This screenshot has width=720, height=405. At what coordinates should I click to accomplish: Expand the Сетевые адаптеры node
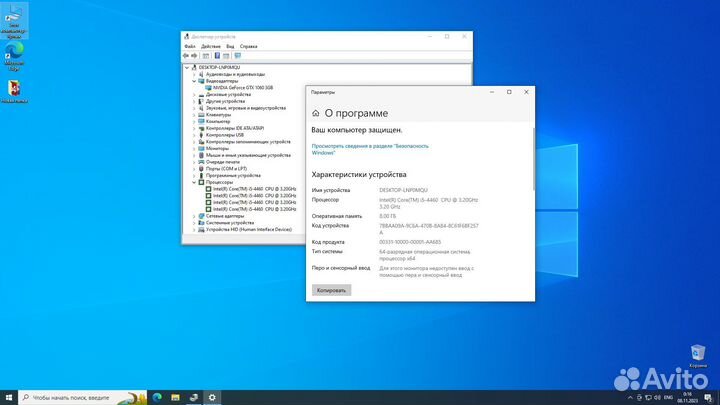coord(193,216)
